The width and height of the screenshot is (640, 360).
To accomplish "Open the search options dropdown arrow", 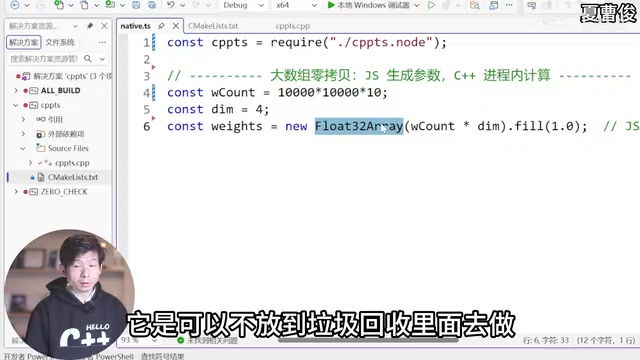I will pos(102,59).
